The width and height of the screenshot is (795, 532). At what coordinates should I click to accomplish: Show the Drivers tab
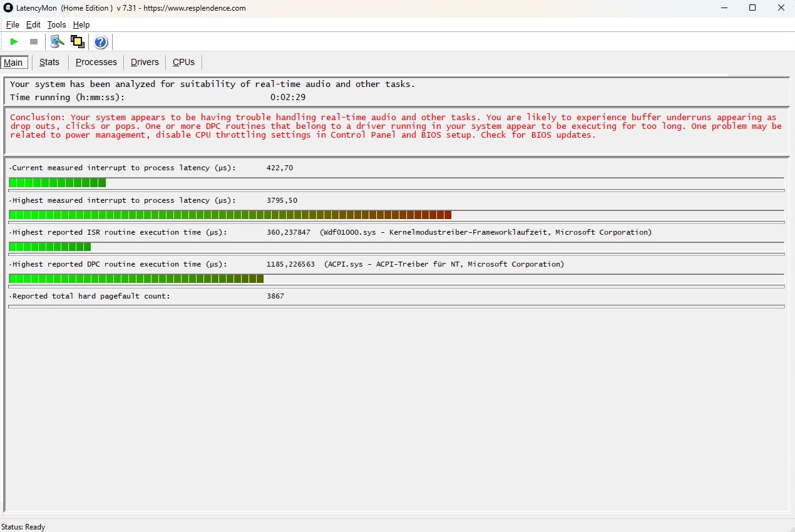coord(145,62)
